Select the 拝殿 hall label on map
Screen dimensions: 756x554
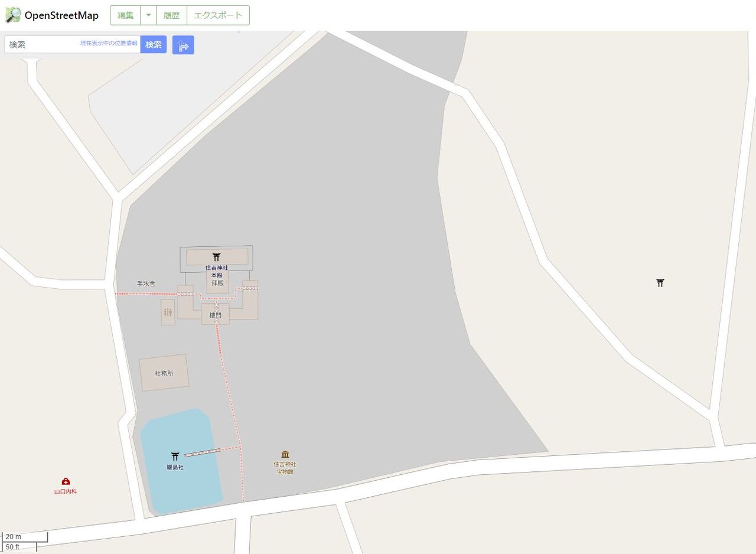pos(218,283)
